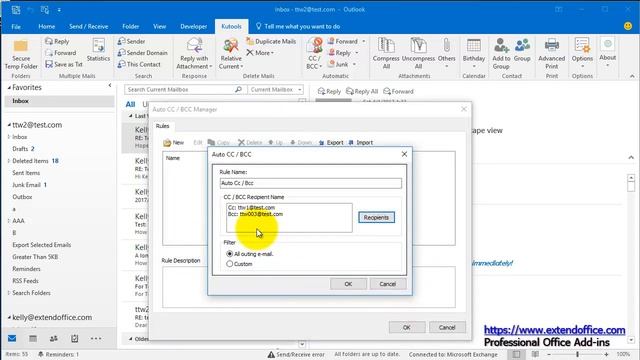Click Save as Txt in Multiple Mails

point(64,64)
